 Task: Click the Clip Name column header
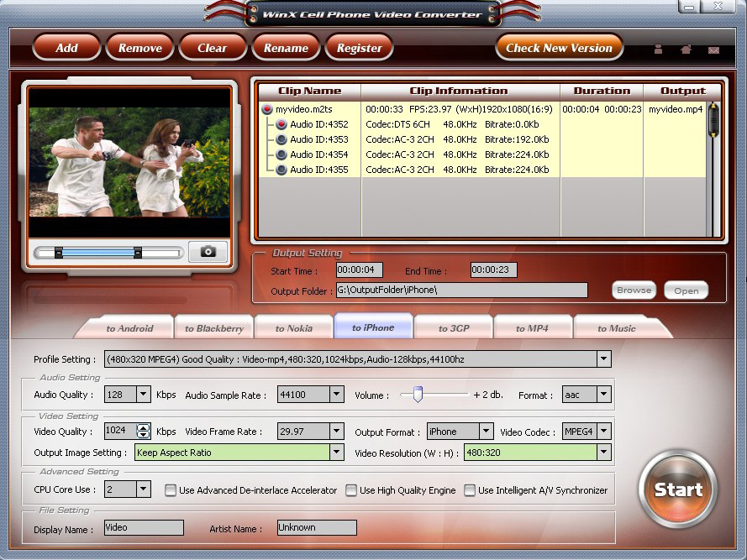(x=310, y=91)
